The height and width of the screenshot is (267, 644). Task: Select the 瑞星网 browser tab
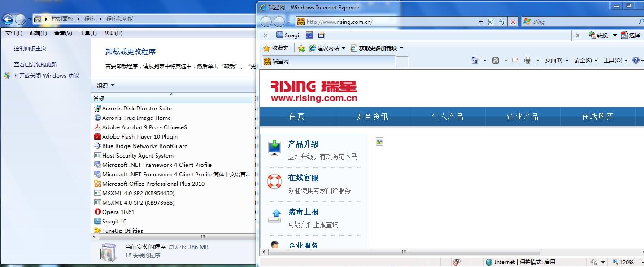(328, 61)
